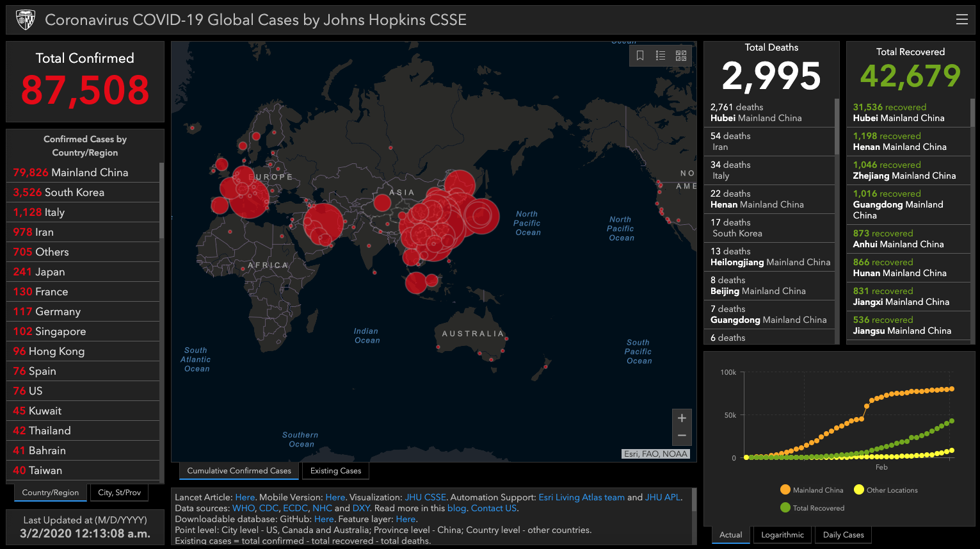Select 76 US row
The image size is (980, 549).
(x=83, y=391)
